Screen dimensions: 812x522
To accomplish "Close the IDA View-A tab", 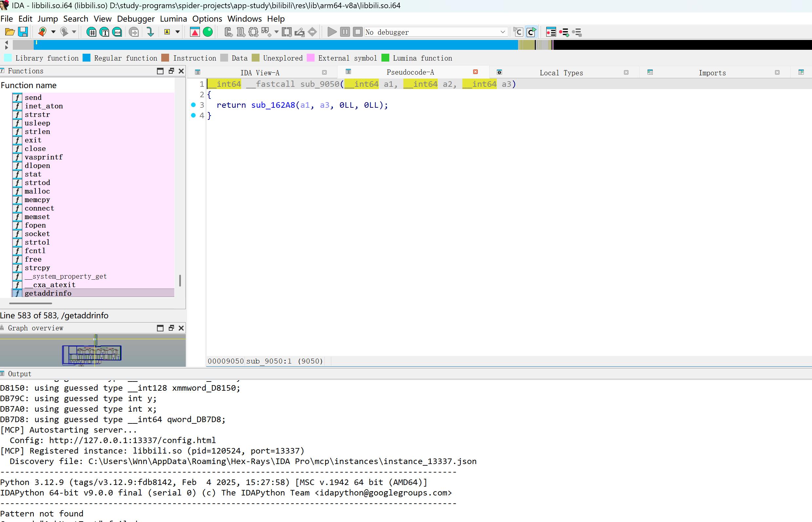I will point(324,72).
